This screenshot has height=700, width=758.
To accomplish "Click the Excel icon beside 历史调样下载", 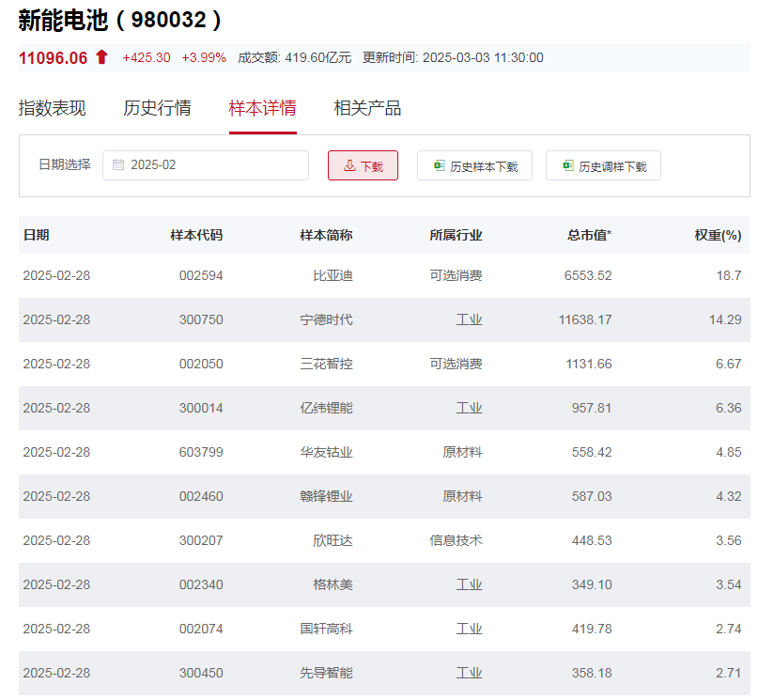I will click(565, 164).
